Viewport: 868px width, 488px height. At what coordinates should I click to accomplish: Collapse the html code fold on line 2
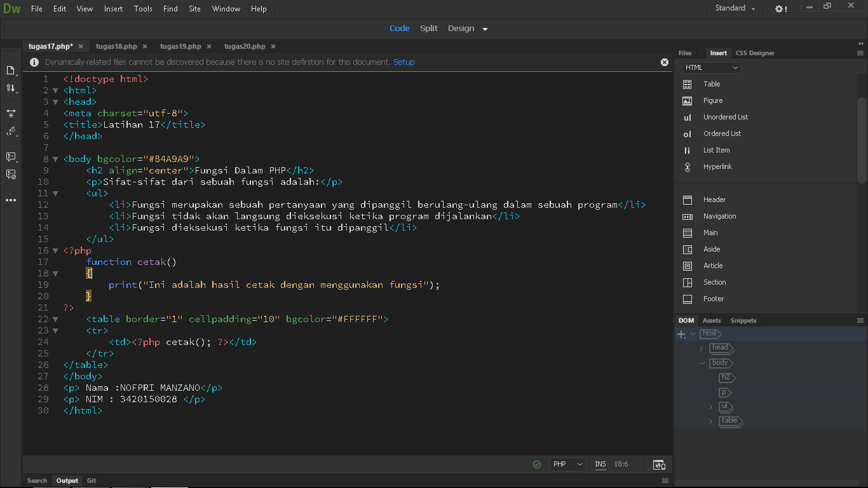pyautogui.click(x=55, y=90)
